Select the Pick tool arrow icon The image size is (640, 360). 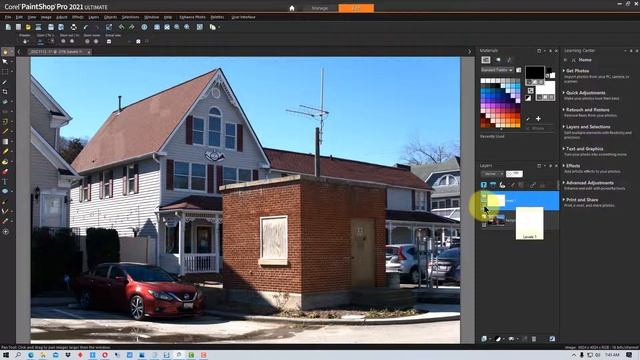point(5,62)
